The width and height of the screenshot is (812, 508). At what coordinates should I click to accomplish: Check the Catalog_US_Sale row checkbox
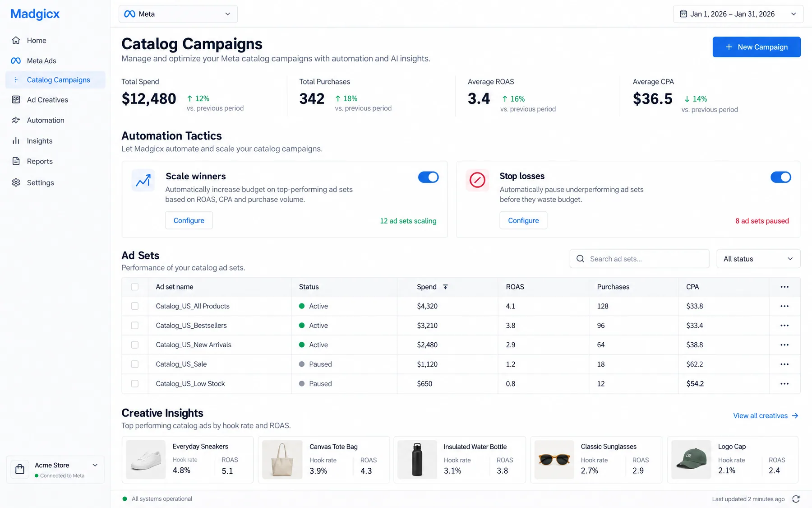[134, 364]
